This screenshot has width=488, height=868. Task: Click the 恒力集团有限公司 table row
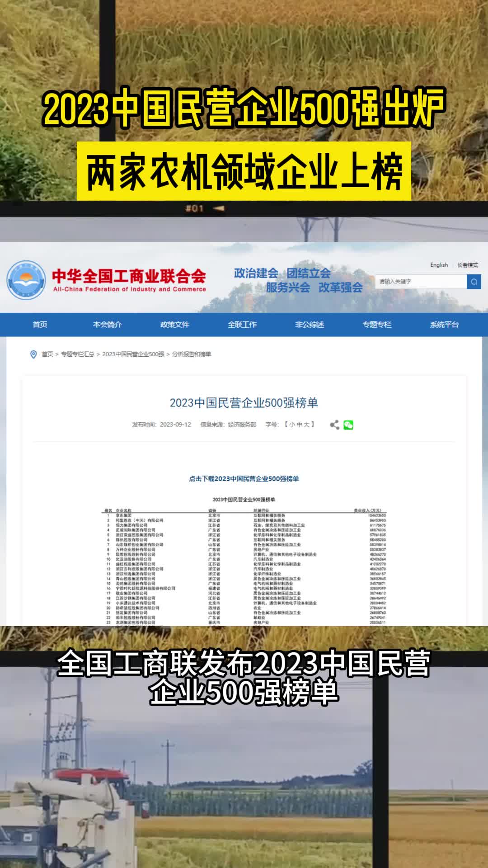pos(244,525)
